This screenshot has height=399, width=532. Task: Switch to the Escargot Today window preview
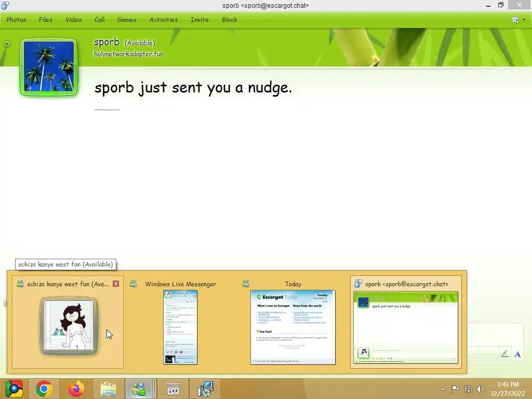(293, 327)
